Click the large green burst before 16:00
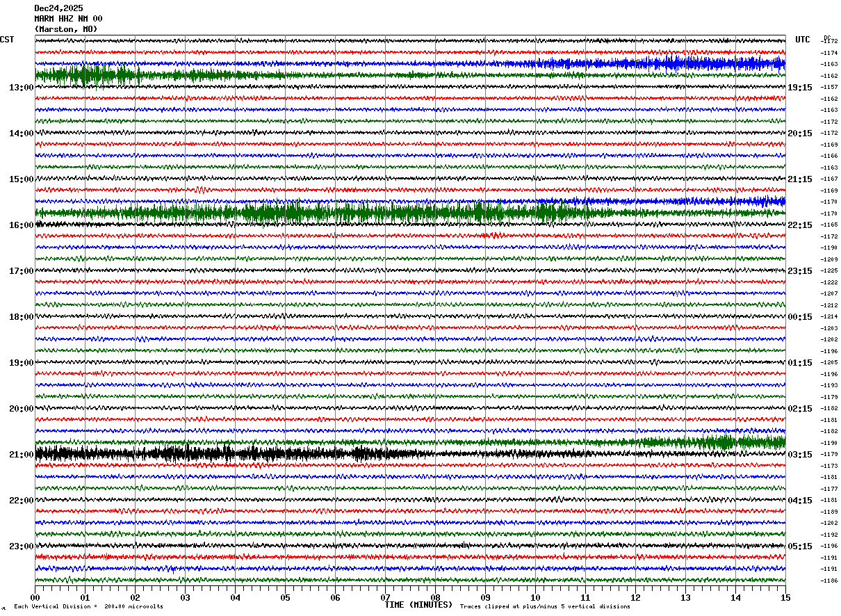The height and width of the screenshot is (616, 841). point(313,213)
